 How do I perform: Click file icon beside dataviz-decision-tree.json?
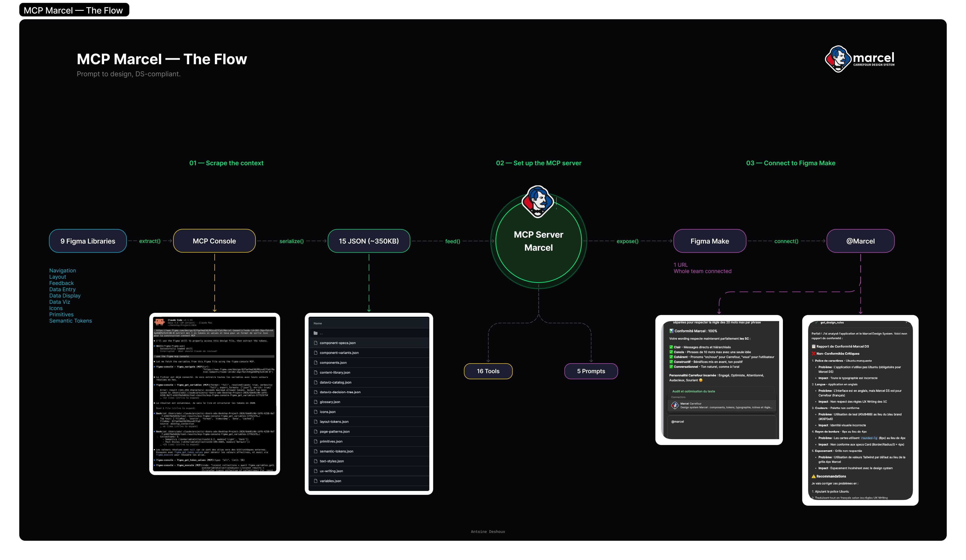coord(316,392)
